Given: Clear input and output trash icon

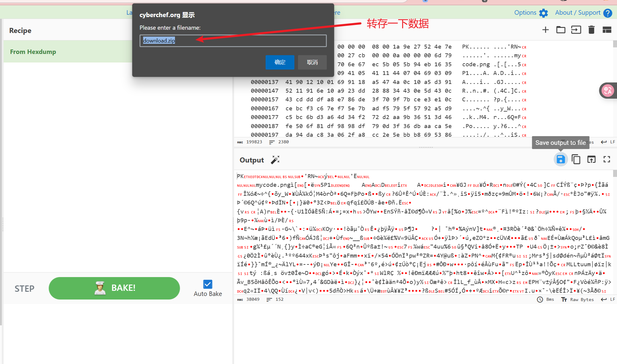Looking at the screenshot, I should click(x=591, y=30).
